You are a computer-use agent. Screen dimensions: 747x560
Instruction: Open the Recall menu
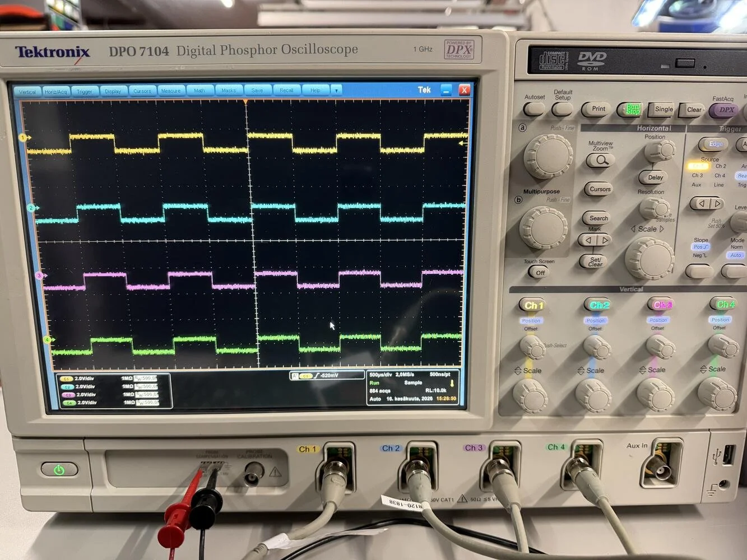click(286, 90)
